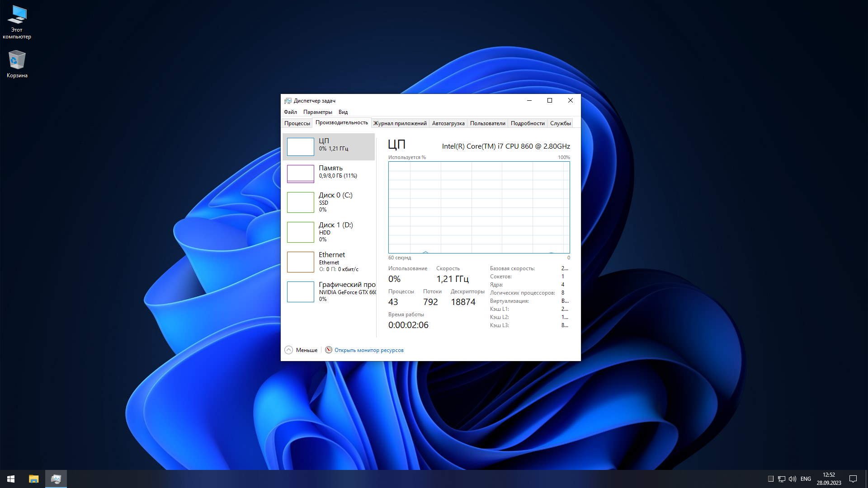The image size is (868, 488).
Task: Open the Журнал приложений tab
Action: coord(400,123)
